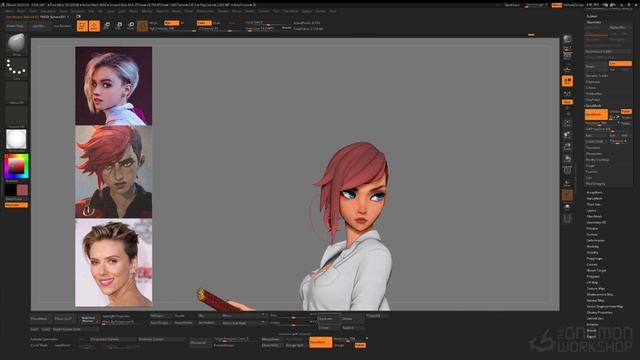Click the BPR render icon on right shelf
This screenshot has height=360, width=640.
pyautogui.click(x=567, y=40)
